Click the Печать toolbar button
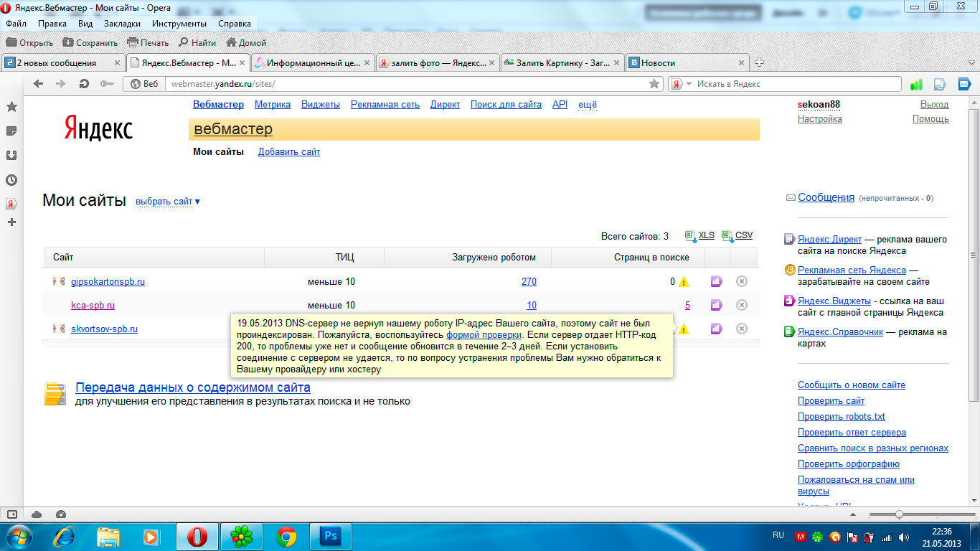 pyautogui.click(x=148, y=42)
